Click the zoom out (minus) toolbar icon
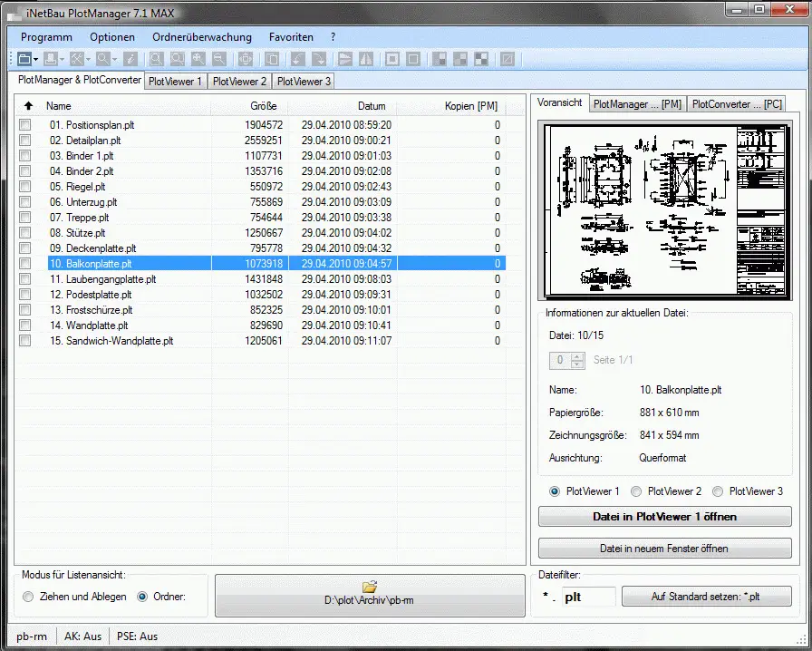This screenshot has height=651, width=812. coord(219,59)
